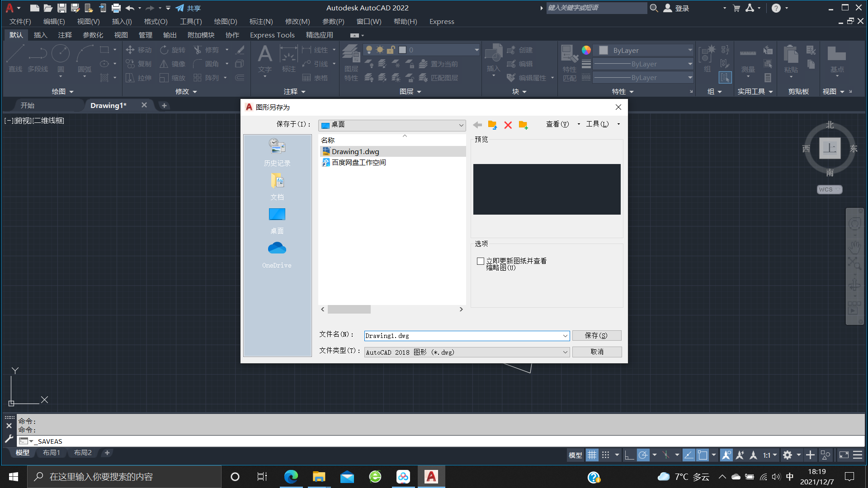
Task: Open the View (查看) dropdown in the dialog
Action: tap(562, 124)
